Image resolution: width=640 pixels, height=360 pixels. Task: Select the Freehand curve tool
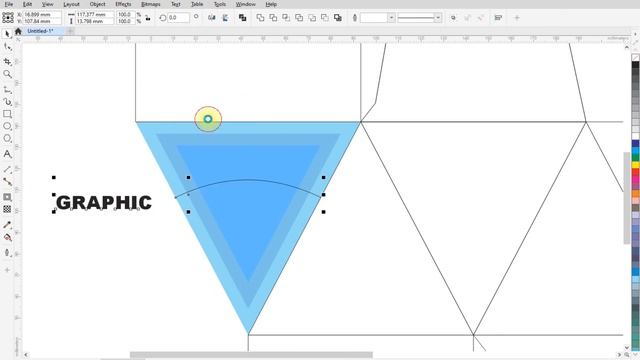click(x=7, y=89)
